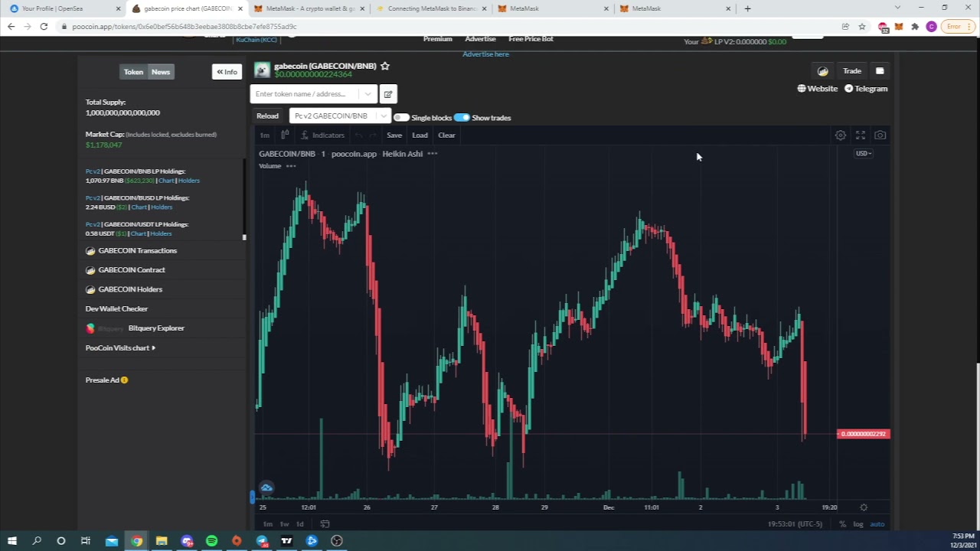Open chart settings gear icon
Screen dimensions: 980x551
click(x=841, y=135)
